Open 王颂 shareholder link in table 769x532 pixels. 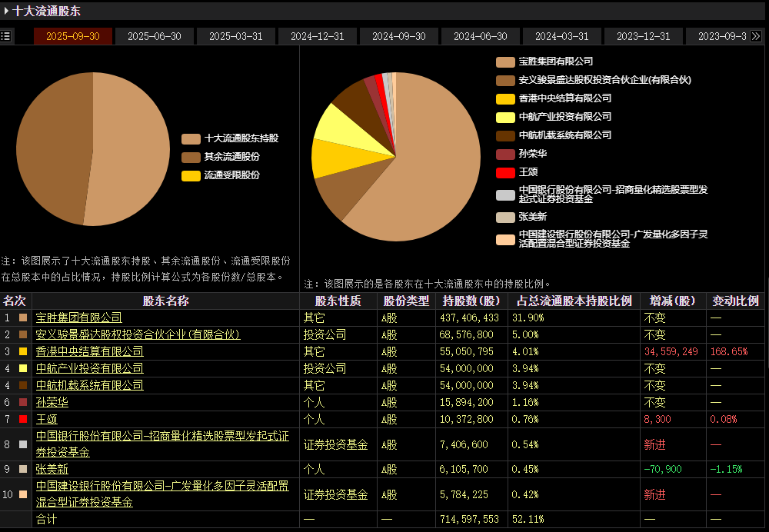pyautogui.click(x=47, y=419)
